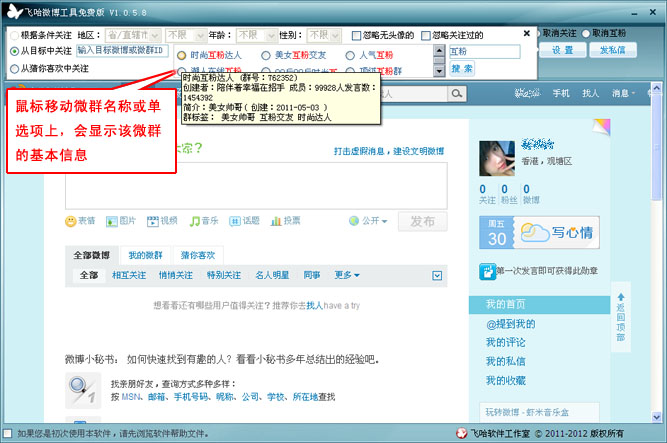Open 我的私信 in the sidebar
This screenshot has width=667, height=443.
click(506, 361)
